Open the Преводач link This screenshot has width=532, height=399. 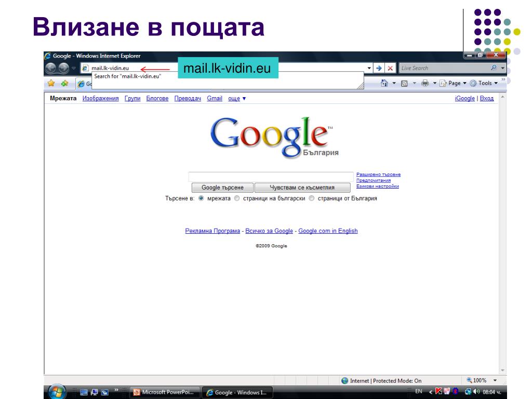coord(188,98)
